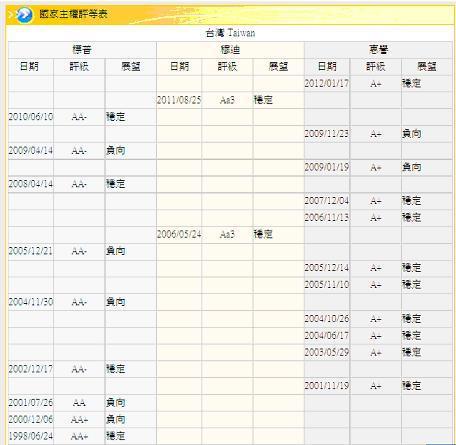
Task: Click the AA+ rating in the 2000/12/06 row
Action: pyautogui.click(x=79, y=419)
